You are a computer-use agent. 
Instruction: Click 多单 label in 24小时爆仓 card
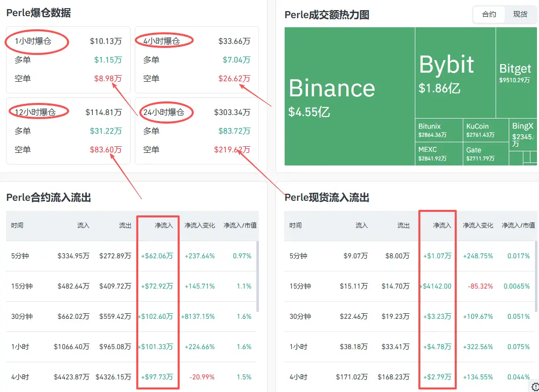coord(151,131)
